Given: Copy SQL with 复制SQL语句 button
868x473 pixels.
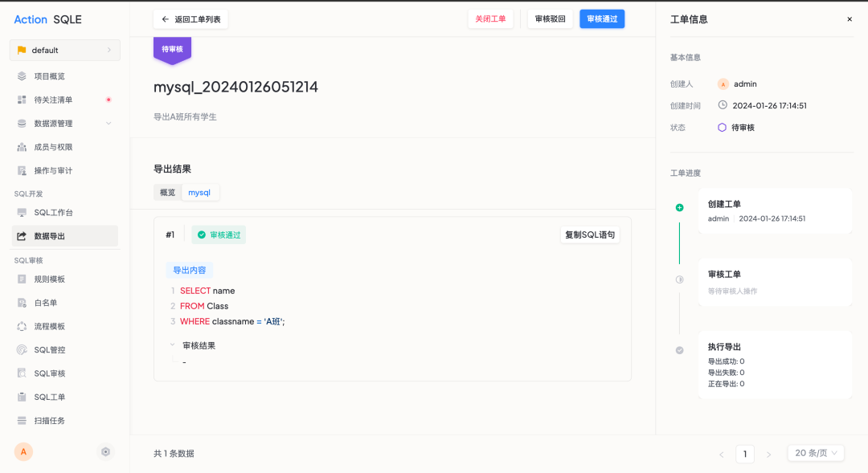Looking at the screenshot, I should (590, 234).
